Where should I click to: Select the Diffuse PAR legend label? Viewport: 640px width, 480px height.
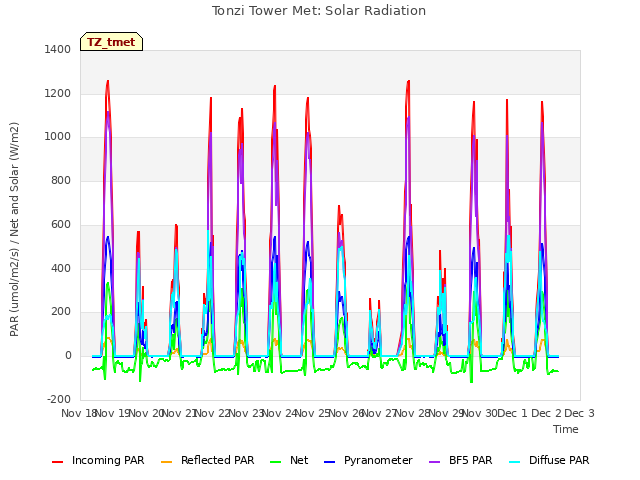coord(559,460)
